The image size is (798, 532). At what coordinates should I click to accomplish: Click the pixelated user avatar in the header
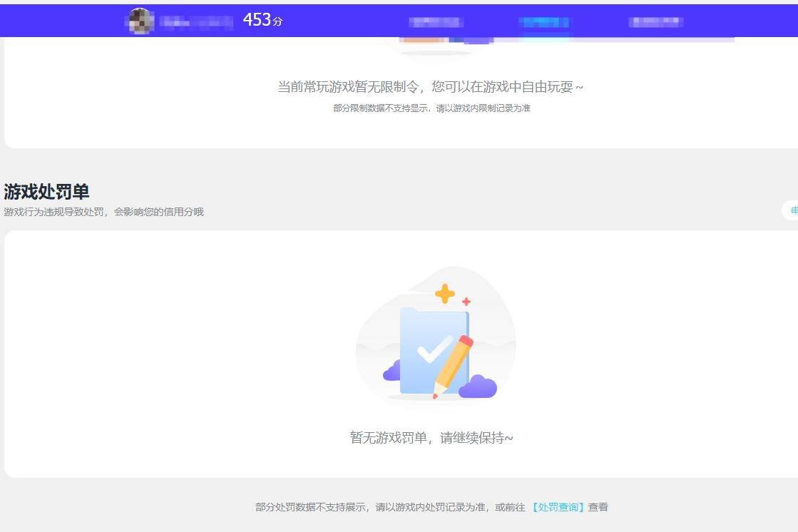[140, 21]
